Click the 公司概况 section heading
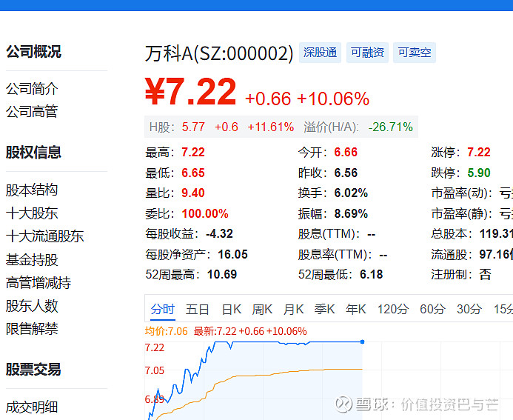513x420 pixels. (x=33, y=52)
